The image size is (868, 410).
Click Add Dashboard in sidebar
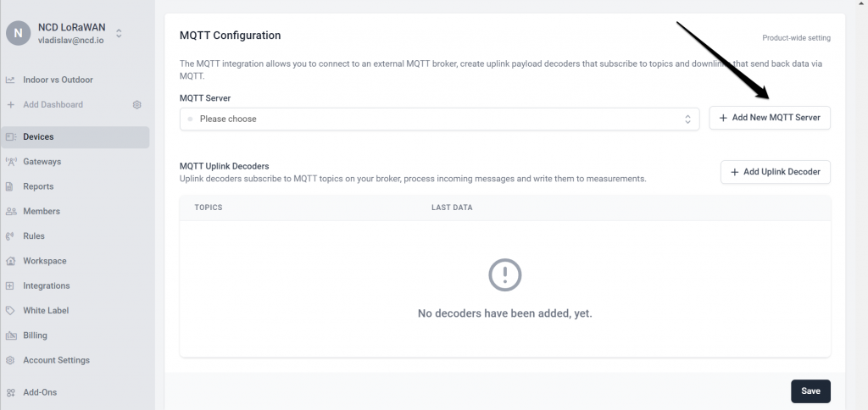[x=53, y=104]
